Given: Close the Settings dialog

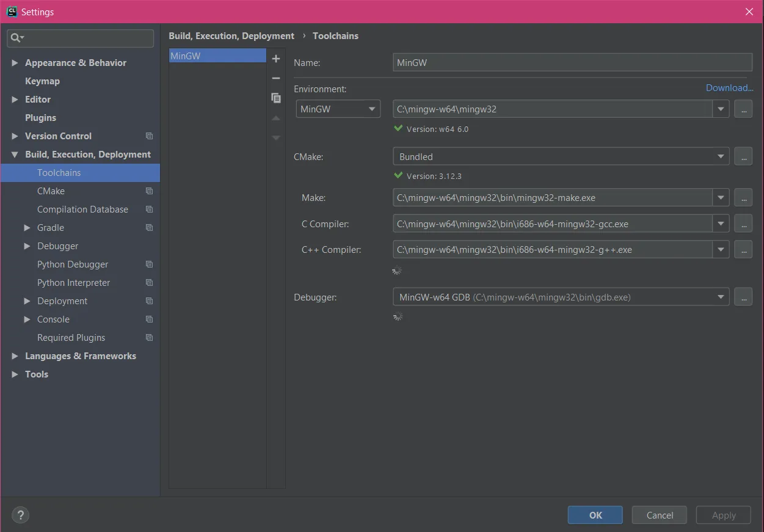Looking at the screenshot, I should 749,12.
